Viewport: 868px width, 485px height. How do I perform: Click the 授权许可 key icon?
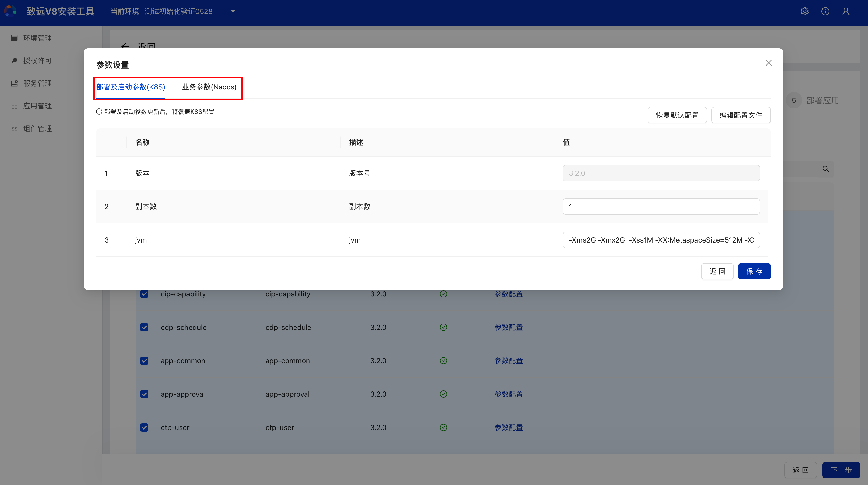point(14,60)
